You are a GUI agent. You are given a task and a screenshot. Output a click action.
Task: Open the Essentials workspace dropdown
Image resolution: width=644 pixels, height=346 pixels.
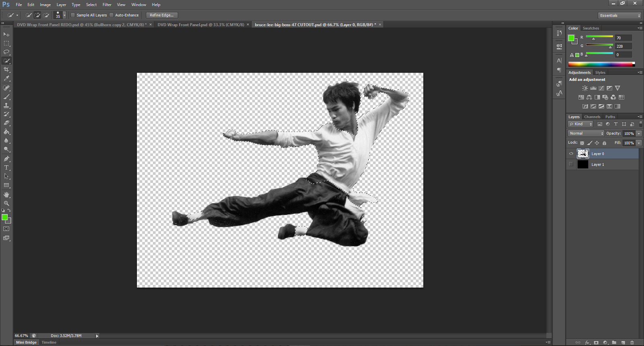point(619,15)
